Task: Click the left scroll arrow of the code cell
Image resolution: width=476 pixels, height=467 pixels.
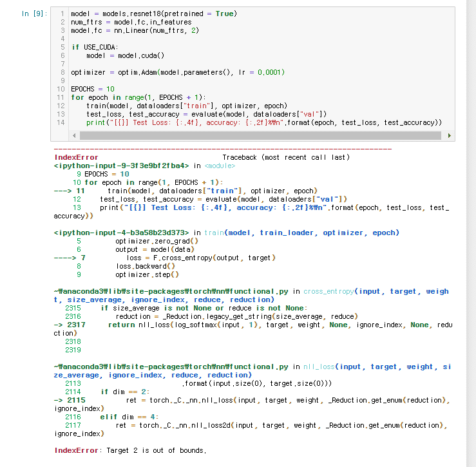Action: point(73,136)
